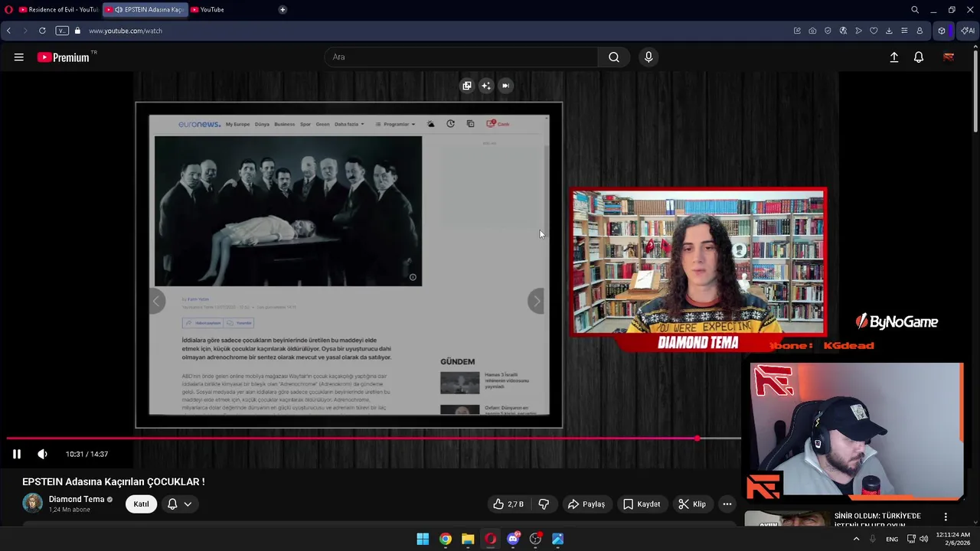Submit search with magnifier button
Viewport: 980px width, 551px height.
point(614,57)
